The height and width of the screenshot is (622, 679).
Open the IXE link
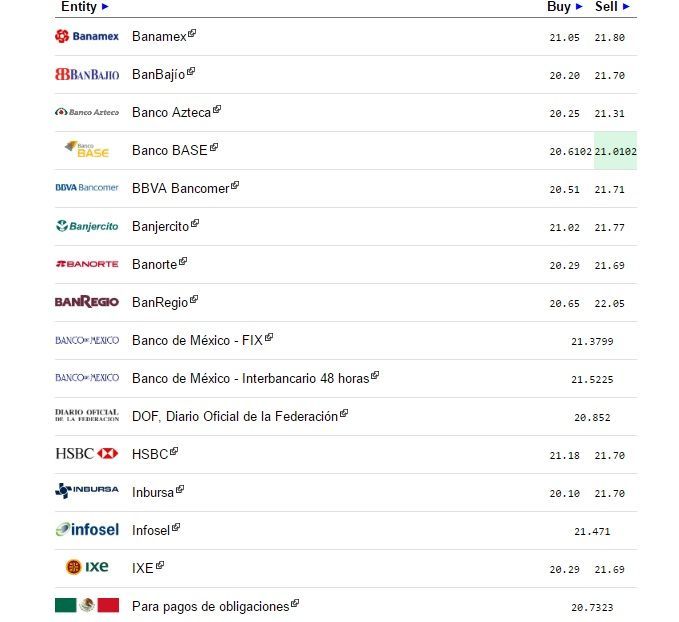(143, 568)
